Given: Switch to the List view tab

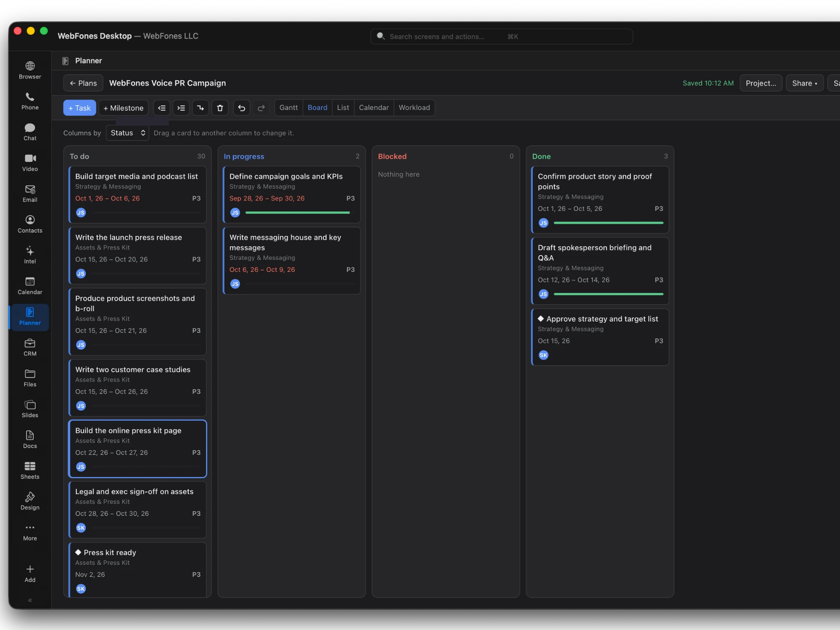Looking at the screenshot, I should [343, 108].
